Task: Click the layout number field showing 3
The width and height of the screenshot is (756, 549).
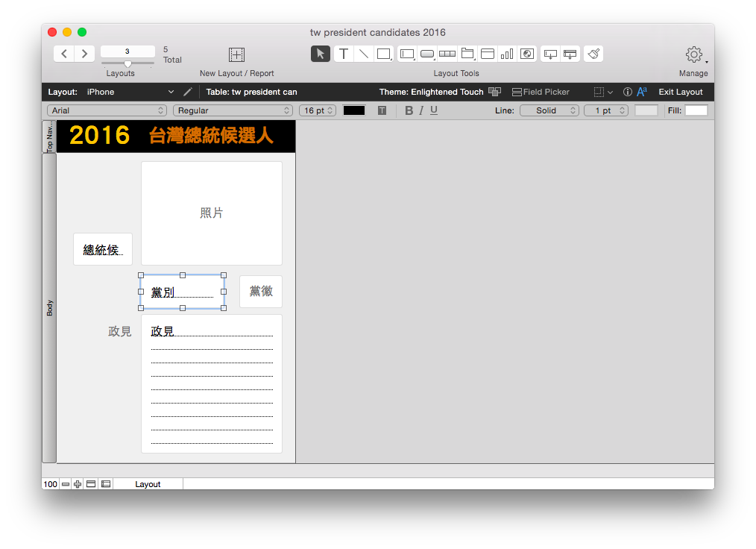Action: [x=127, y=51]
